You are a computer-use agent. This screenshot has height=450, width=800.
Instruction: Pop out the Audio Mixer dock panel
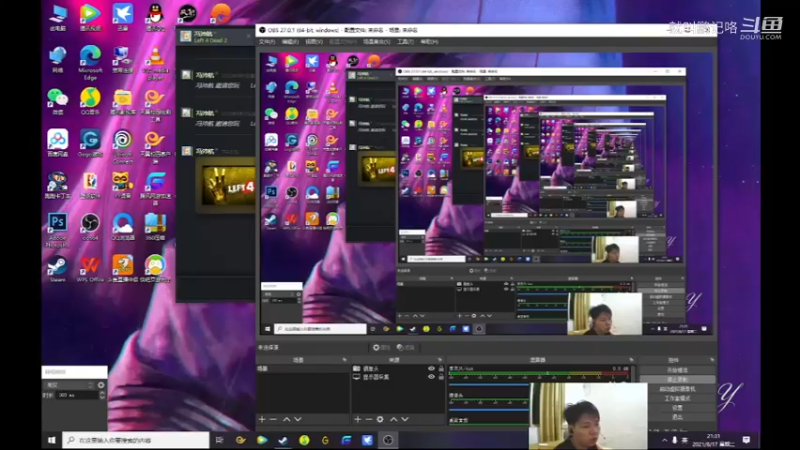(x=632, y=360)
